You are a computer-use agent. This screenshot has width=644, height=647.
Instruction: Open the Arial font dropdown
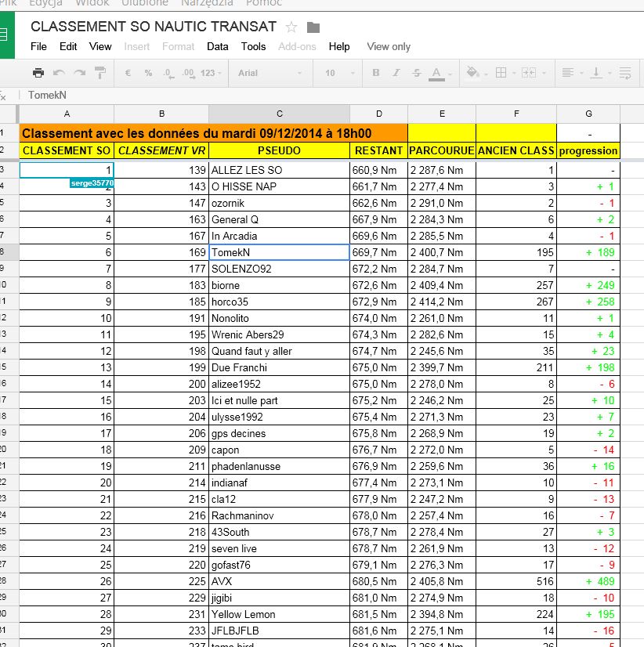click(270, 73)
